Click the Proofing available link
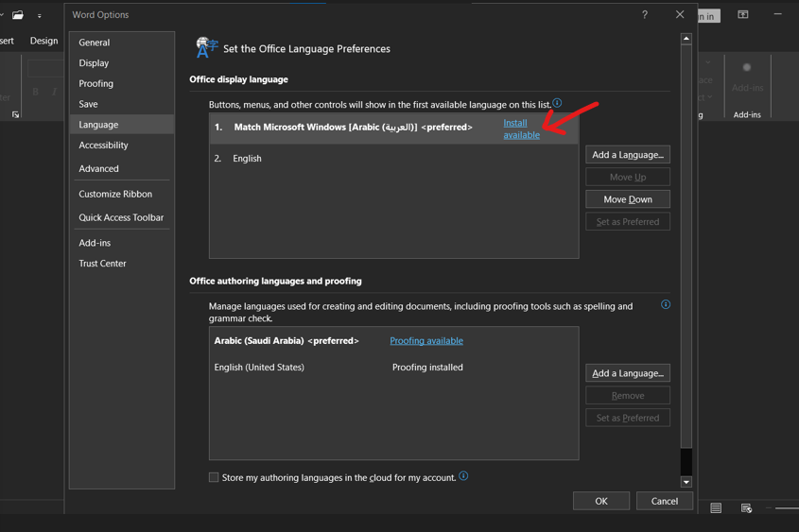This screenshot has width=799, height=532. tap(426, 341)
